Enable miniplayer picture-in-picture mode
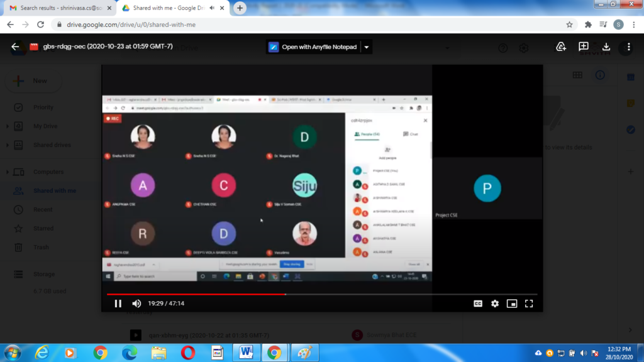This screenshot has width=644, height=362. 512,304
